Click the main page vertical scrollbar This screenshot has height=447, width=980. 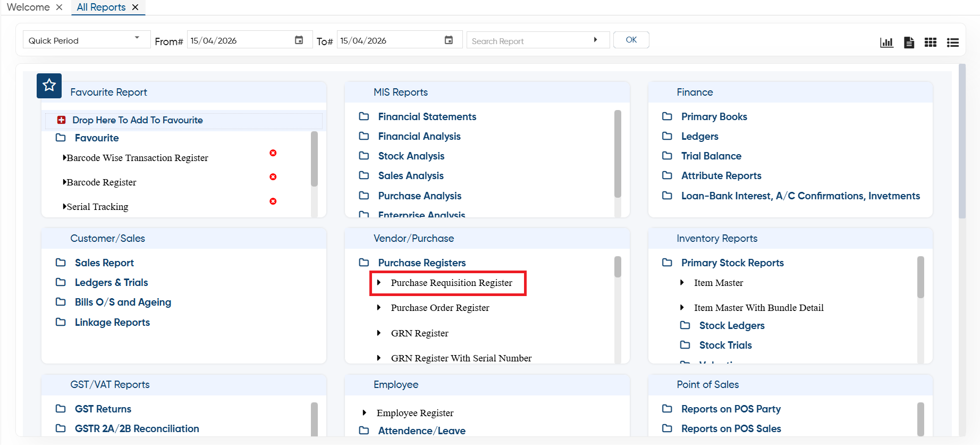click(962, 141)
